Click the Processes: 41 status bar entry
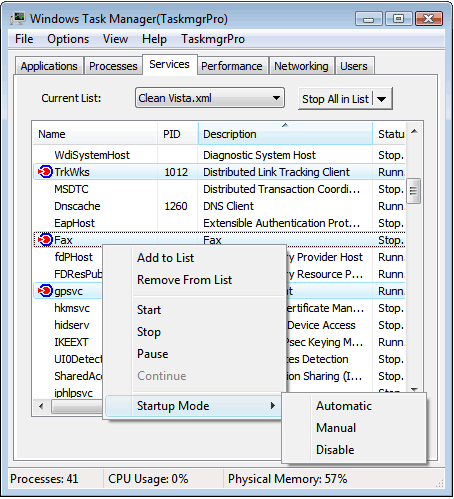The image size is (454, 499). pos(44,479)
